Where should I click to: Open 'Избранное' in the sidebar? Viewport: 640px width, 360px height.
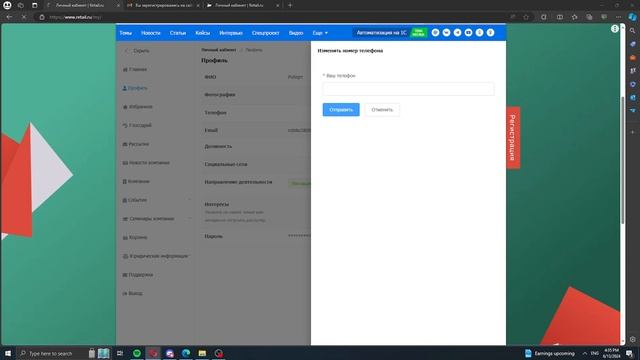coord(137,107)
